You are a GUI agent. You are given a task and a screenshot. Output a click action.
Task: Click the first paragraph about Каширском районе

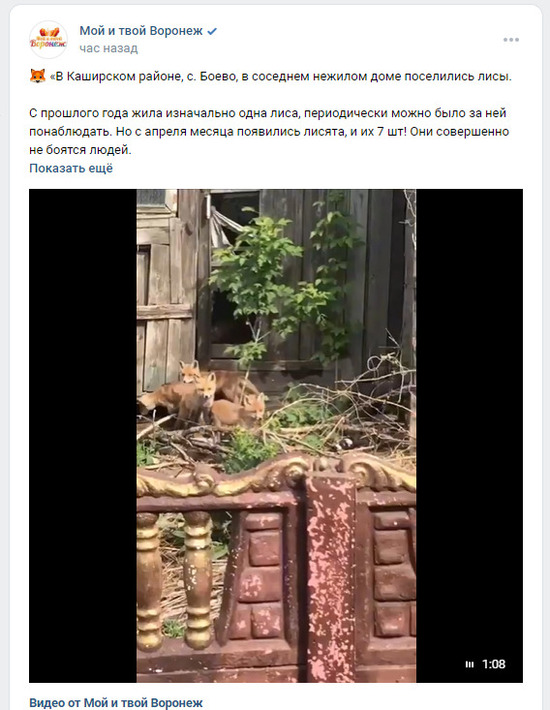coord(271,76)
